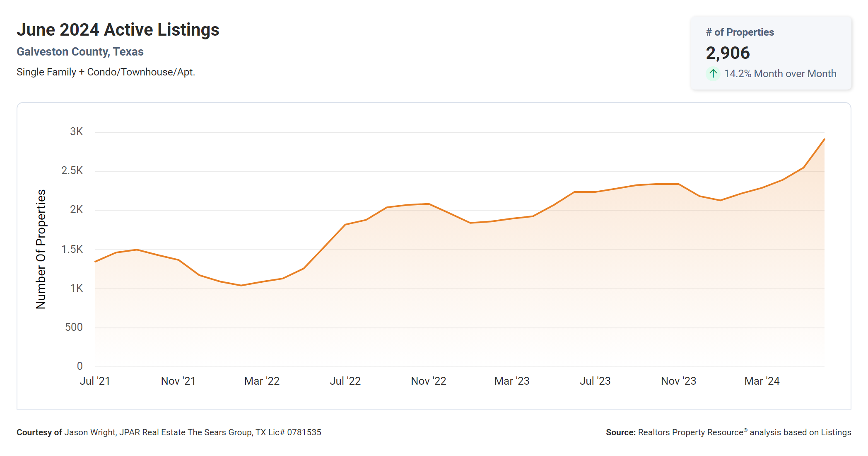Screen dimensions: 868x456
Task: Click the Mar '22 x-axis label
Action: 262,381
